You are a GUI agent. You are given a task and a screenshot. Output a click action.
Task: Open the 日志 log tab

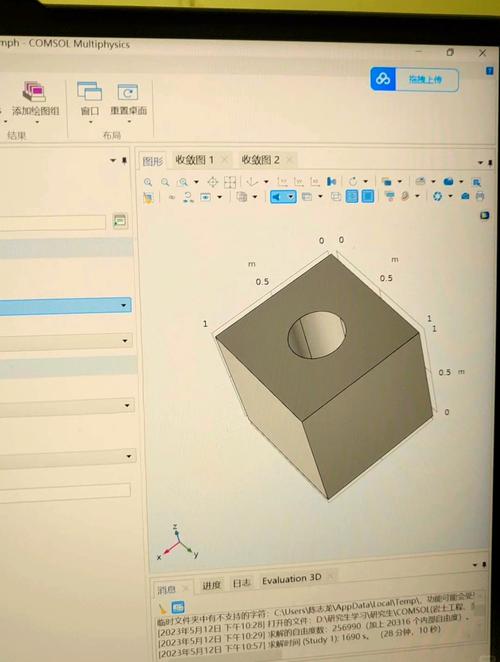tap(242, 583)
